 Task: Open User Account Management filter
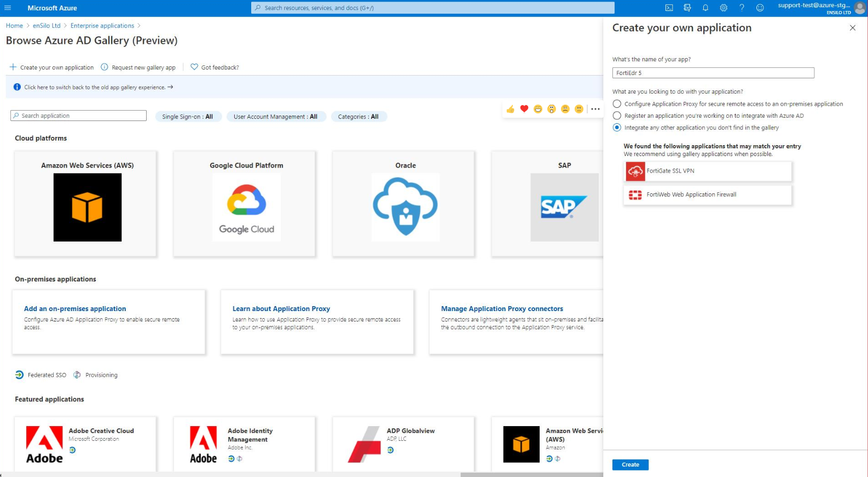(275, 117)
